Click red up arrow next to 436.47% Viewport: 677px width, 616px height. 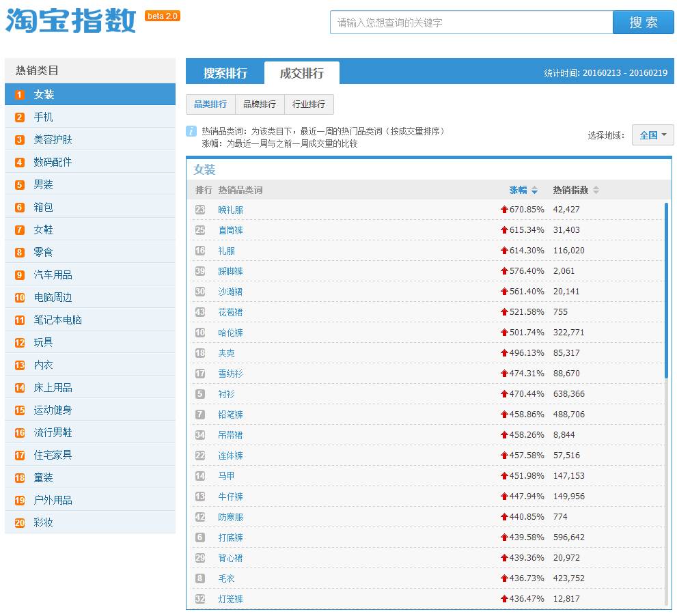tap(504, 599)
